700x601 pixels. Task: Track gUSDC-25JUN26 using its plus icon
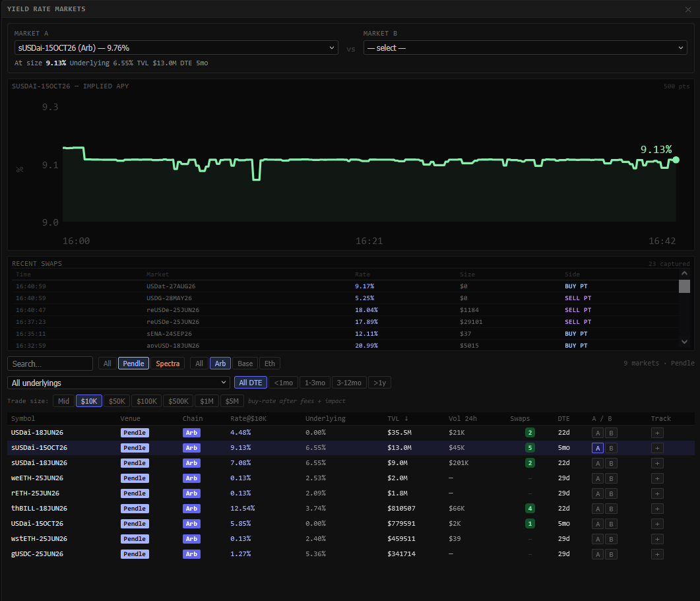tap(657, 554)
